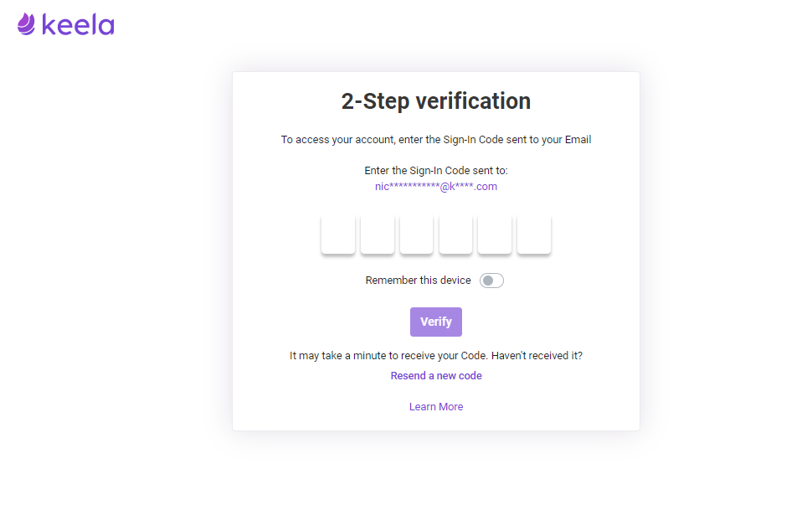Viewport: 812px width, 510px height.
Task: Select the sixth sign-in code digit box
Action: tap(534, 234)
